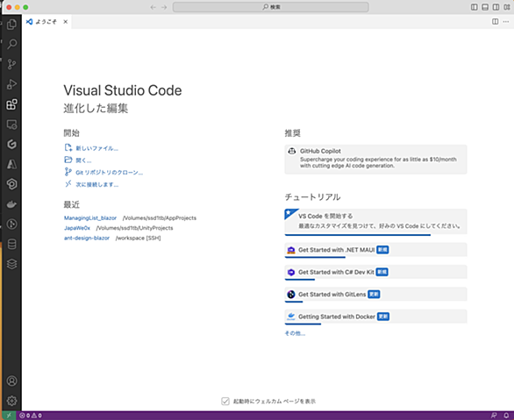Viewport: 514px width, 420px height.
Task: Open the remote connection indicator in status bar
Action: [9, 416]
